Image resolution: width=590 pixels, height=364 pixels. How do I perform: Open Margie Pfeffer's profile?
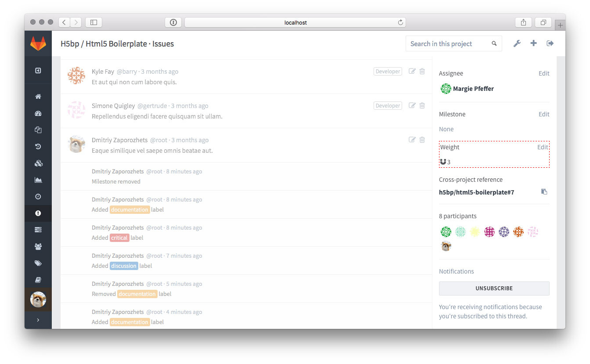473,88
